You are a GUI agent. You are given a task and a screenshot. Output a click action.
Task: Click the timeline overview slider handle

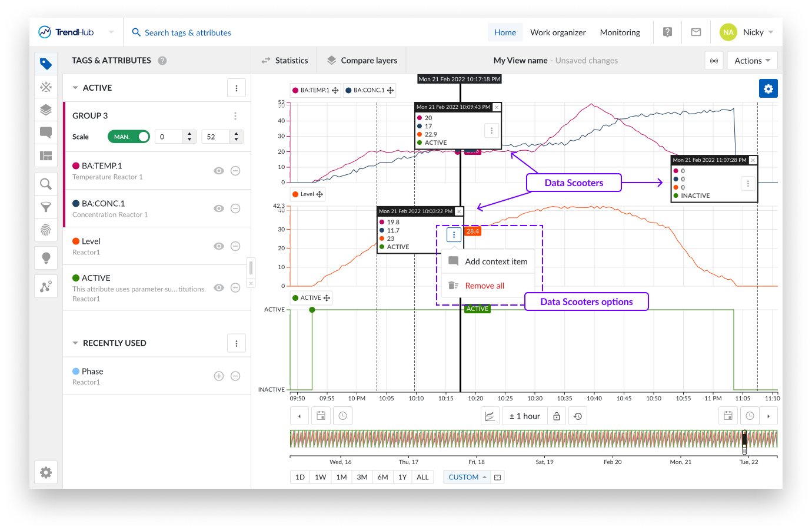(744, 442)
